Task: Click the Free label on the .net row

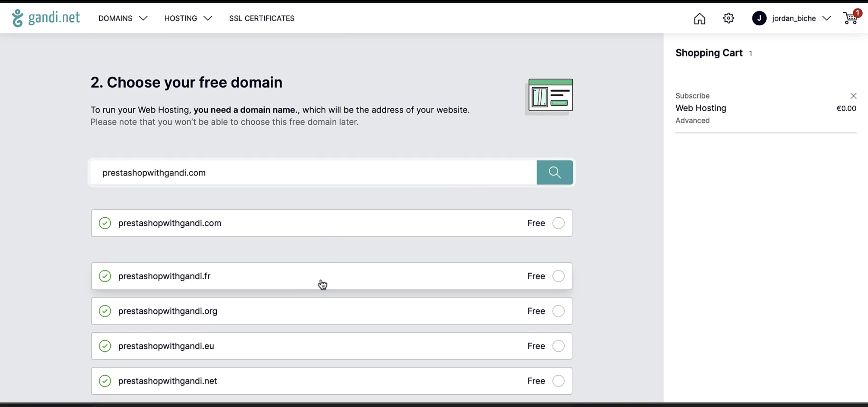Action: pos(536,381)
